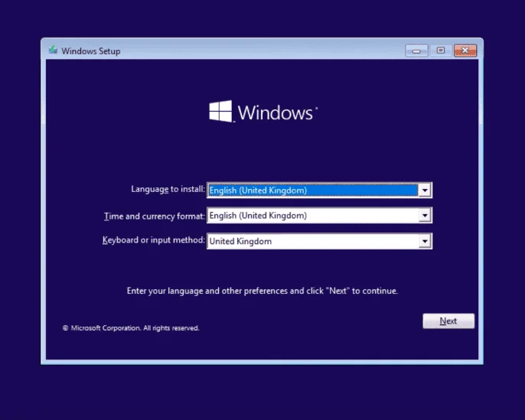This screenshot has width=525, height=420.
Task: Click the 'Keyboard or input method:' label
Action: coord(154,240)
